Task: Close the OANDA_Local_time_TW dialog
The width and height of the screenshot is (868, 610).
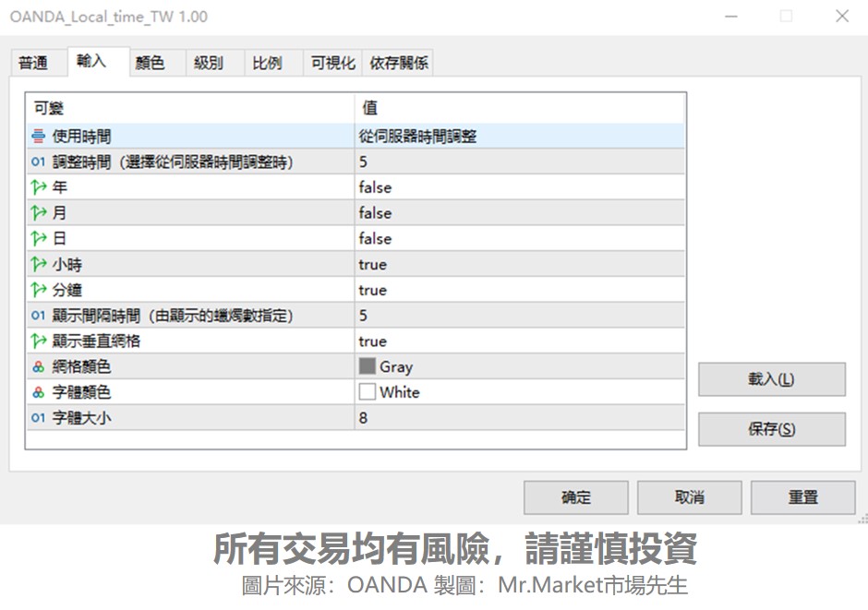Action: pos(842,16)
